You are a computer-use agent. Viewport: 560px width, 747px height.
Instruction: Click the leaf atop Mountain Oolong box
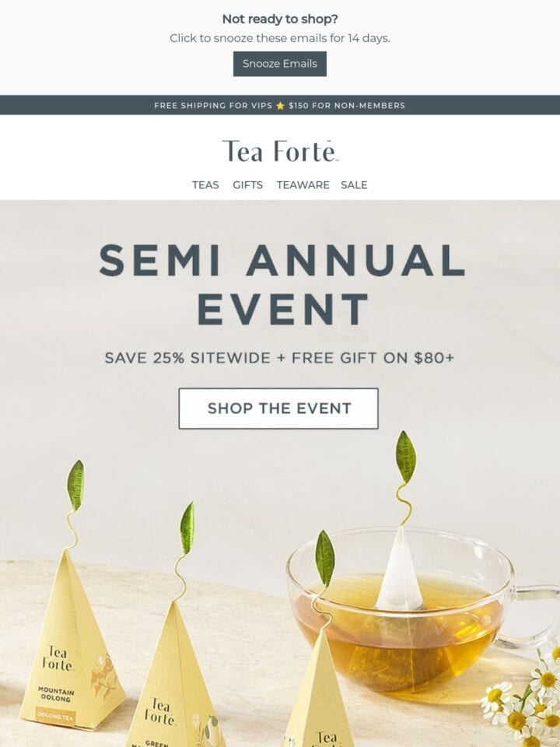tap(75, 485)
